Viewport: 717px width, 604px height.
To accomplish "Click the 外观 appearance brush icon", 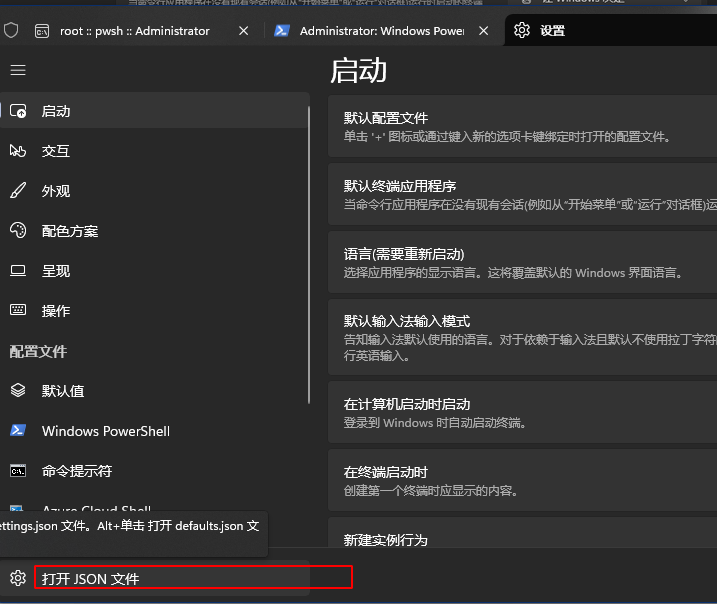I will coord(18,191).
